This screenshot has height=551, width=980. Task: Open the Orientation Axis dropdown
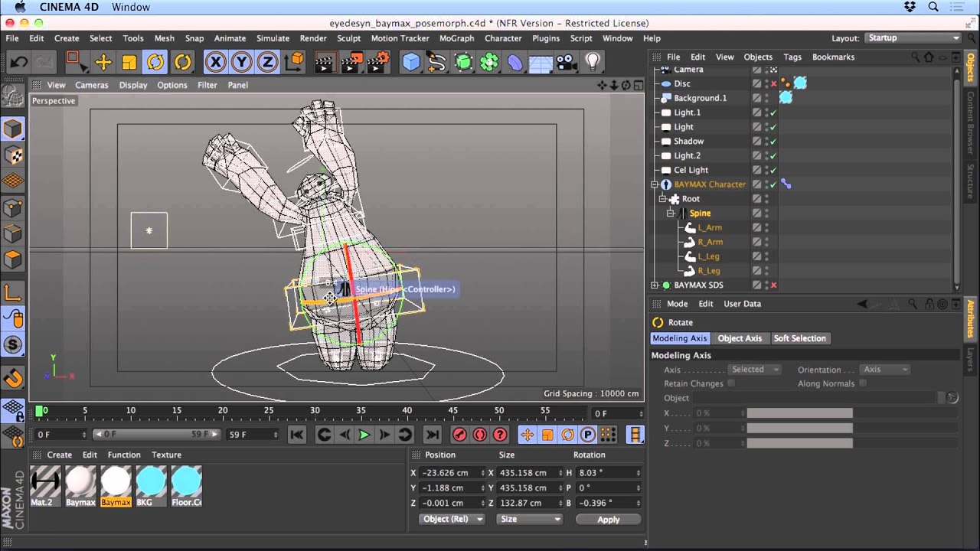[884, 370]
